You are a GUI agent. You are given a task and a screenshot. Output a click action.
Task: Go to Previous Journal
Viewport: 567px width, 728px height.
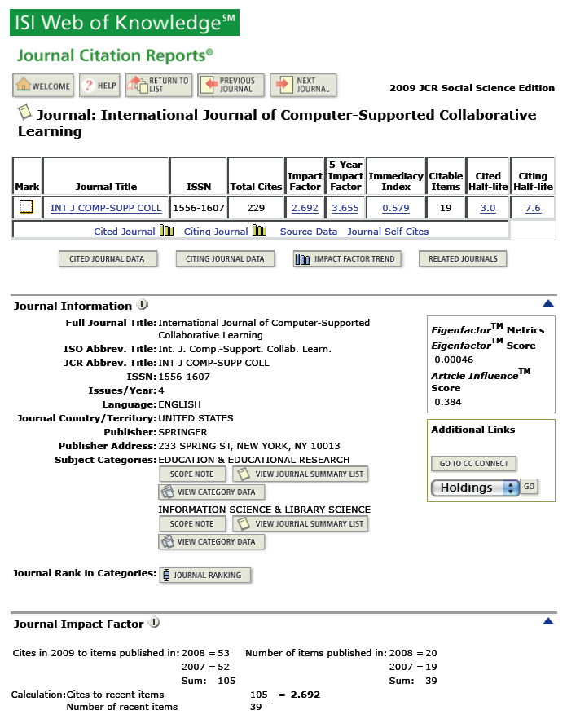coord(231,86)
